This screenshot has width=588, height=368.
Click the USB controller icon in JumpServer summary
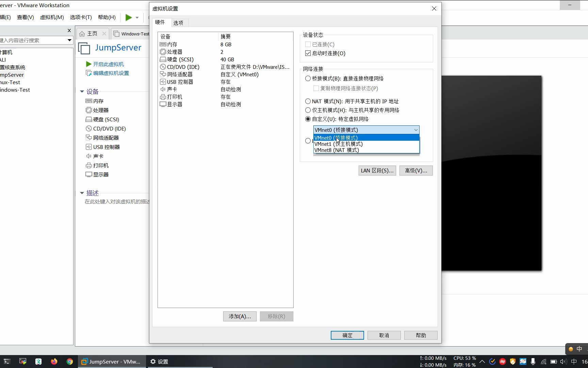pos(88,147)
